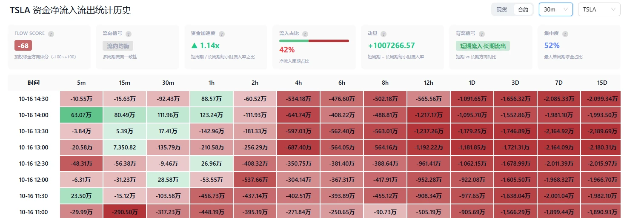Click the 42% inflow ratio value
Image resolution: width=644 pixels, height=218 pixels.
287,50
